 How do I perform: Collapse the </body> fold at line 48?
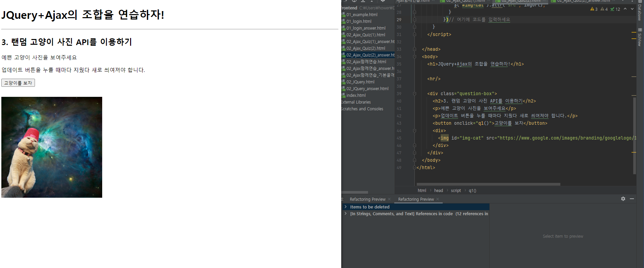pyautogui.click(x=414, y=160)
